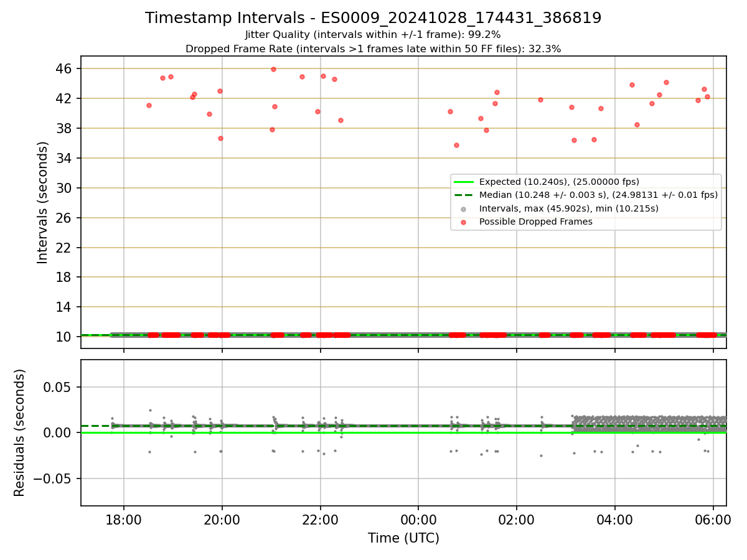The height and width of the screenshot is (560, 747).
Task: Click the 'Jitter Quality' subtitle line showing 99.2%
Action: pos(373,35)
